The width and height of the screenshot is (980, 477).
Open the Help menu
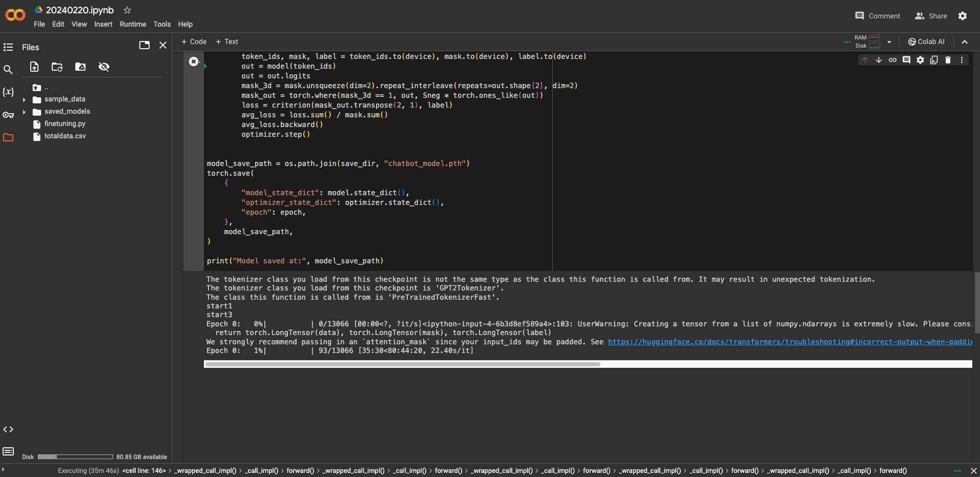(185, 24)
